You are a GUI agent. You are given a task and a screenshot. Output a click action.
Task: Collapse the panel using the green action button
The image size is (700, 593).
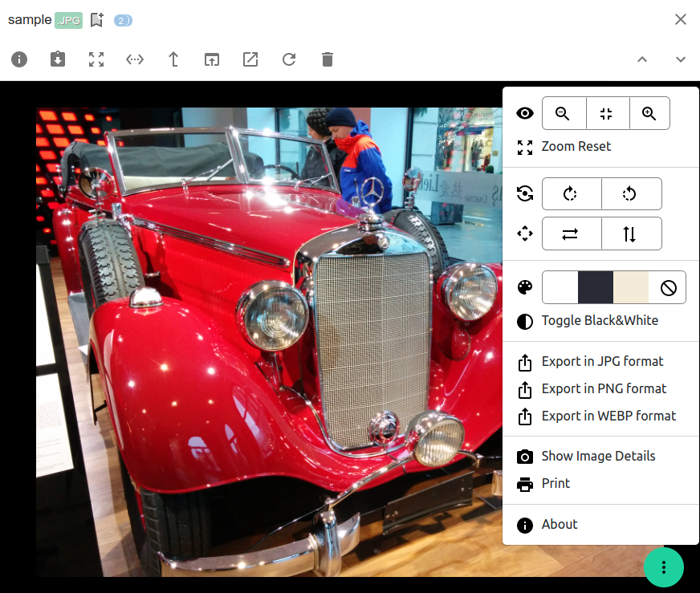click(x=664, y=567)
